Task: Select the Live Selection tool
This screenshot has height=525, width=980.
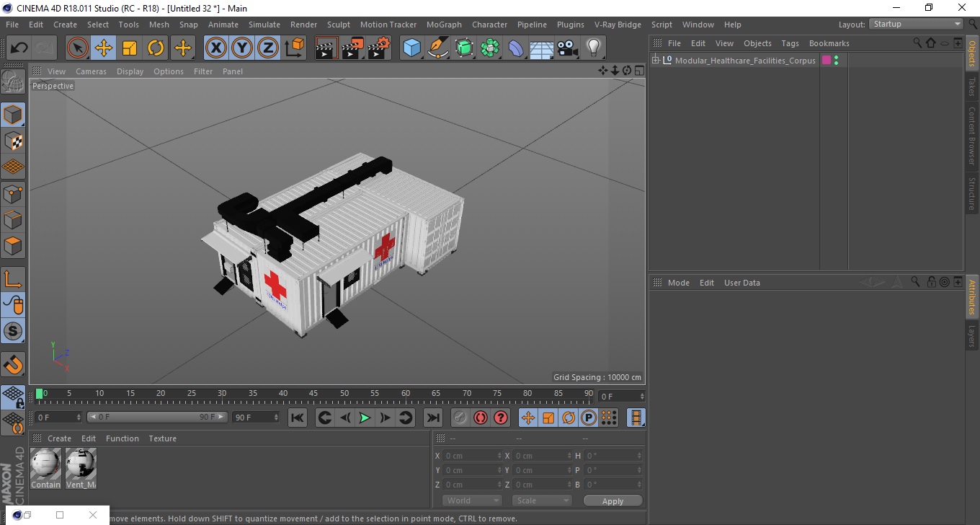Action: [78, 48]
